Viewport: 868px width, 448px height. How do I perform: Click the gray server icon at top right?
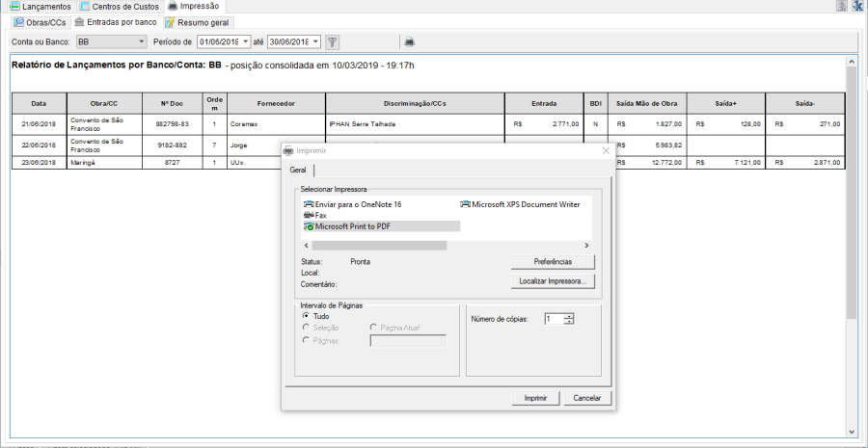coord(842,6)
